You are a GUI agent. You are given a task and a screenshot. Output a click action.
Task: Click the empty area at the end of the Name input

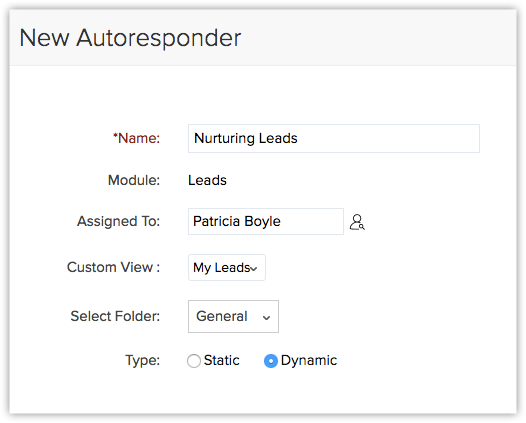pyautogui.click(x=389, y=139)
